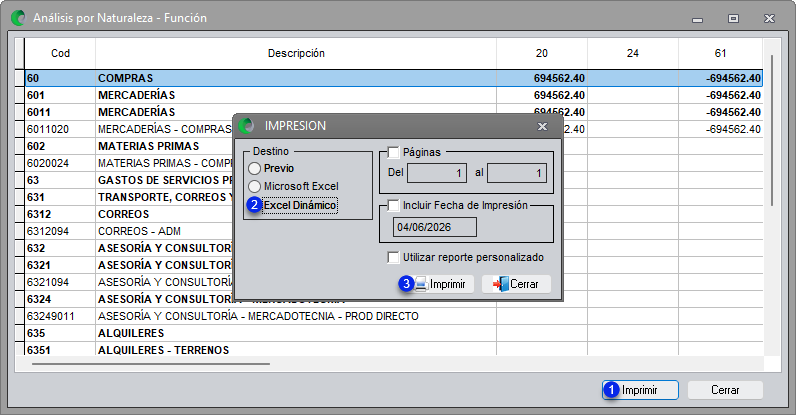Close the Análisis por Naturaleza window
Image resolution: width=796 pixels, height=415 pixels.
(769, 19)
